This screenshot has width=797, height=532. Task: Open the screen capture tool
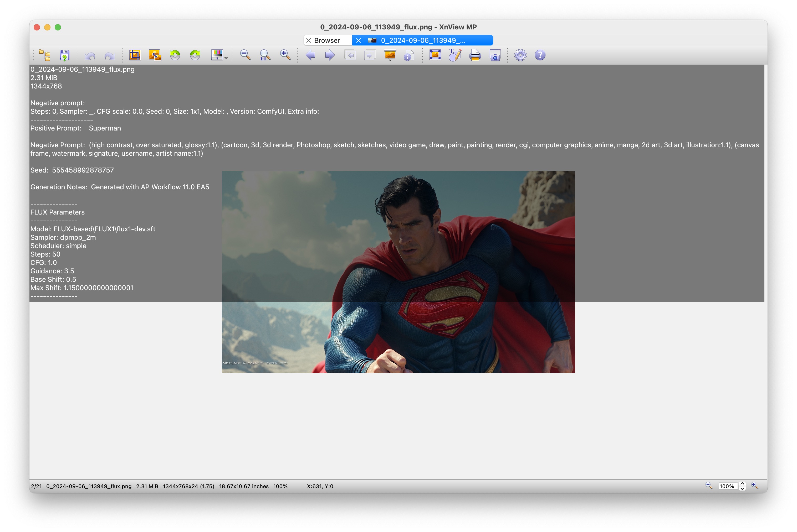click(x=495, y=55)
